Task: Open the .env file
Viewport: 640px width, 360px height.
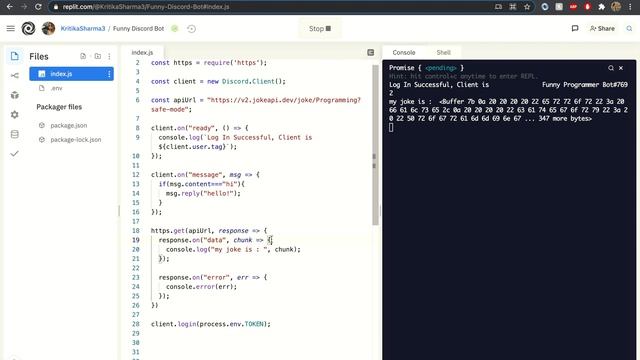Action: (x=56, y=88)
